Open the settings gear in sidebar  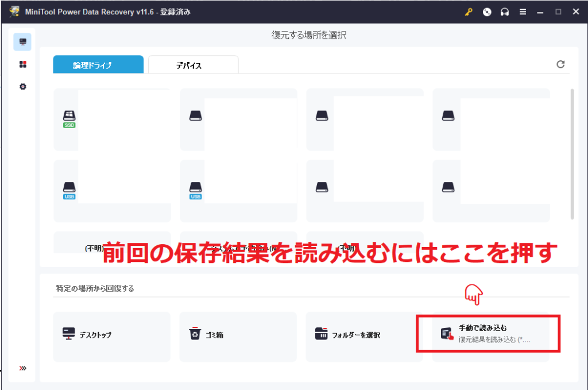tap(23, 87)
